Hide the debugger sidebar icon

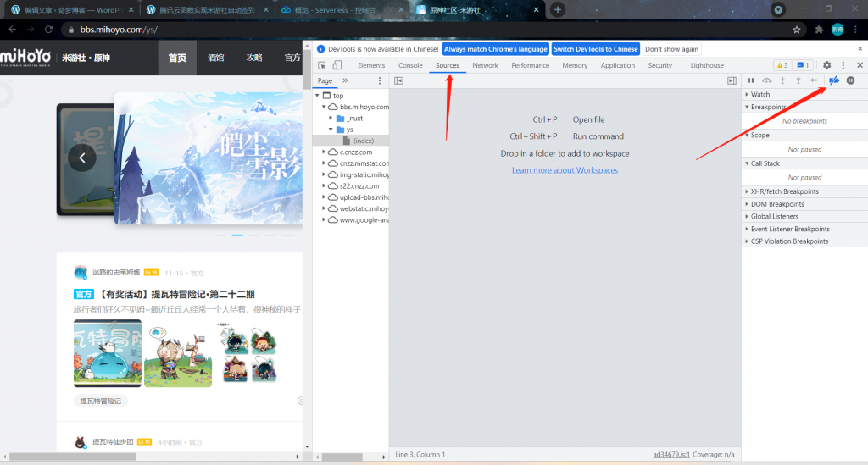pos(732,80)
